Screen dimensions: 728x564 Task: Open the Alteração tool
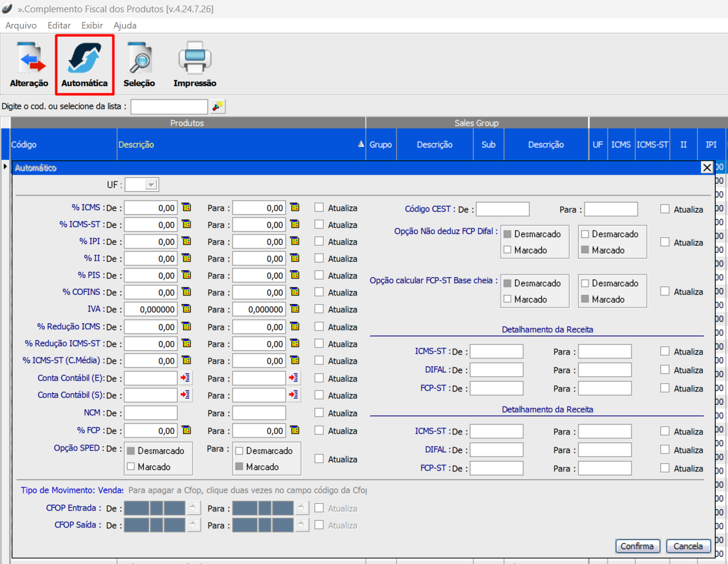[29, 65]
